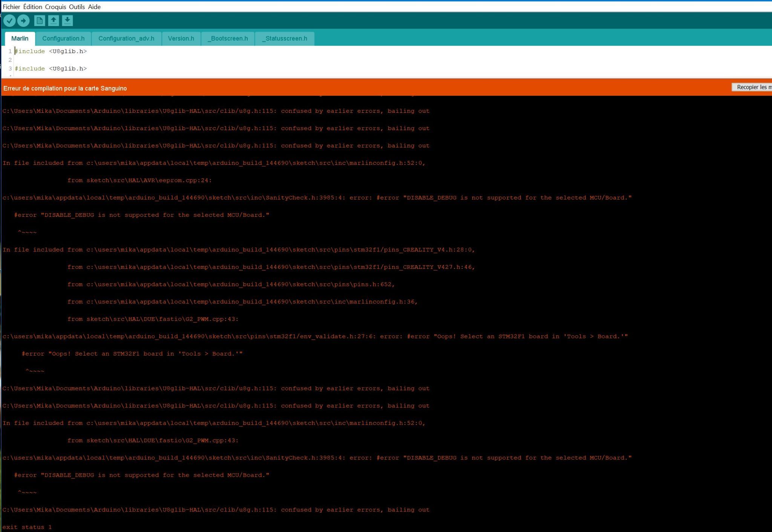Switch to the Configuration_adv.h tab

pos(126,38)
